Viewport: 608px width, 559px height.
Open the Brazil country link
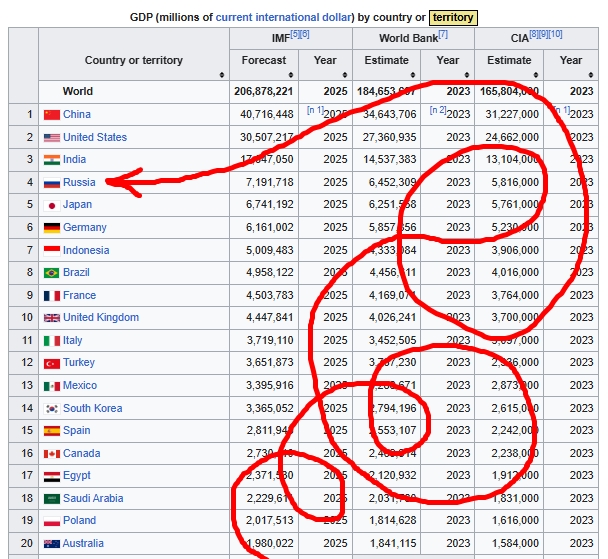76,272
